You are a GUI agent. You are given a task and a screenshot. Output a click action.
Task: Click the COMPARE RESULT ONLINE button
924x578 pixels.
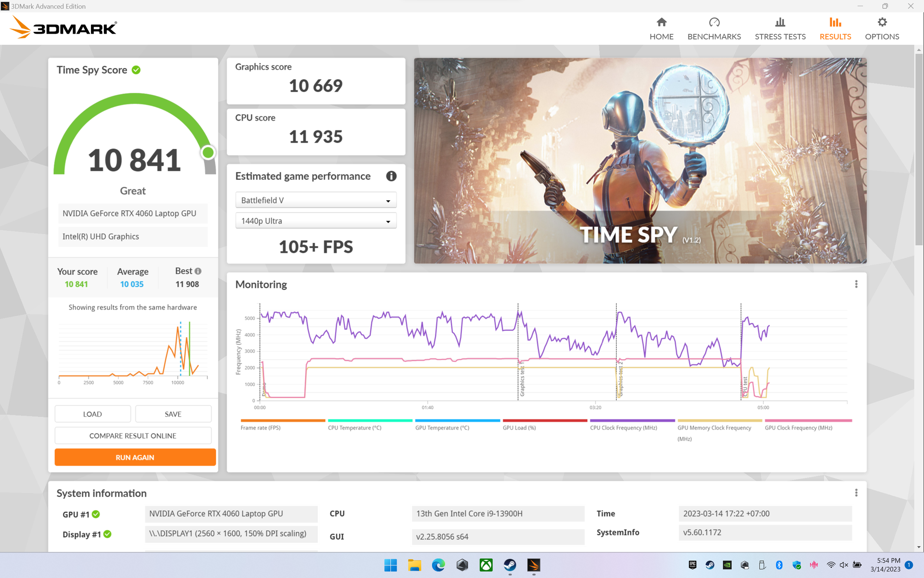click(x=133, y=436)
